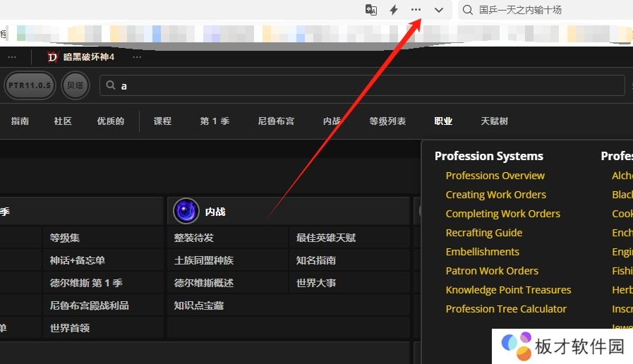This screenshot has height=364, width=633.
Task: Open the Professions Overview link
Action: pyautogui.click(x=495, y=176)
